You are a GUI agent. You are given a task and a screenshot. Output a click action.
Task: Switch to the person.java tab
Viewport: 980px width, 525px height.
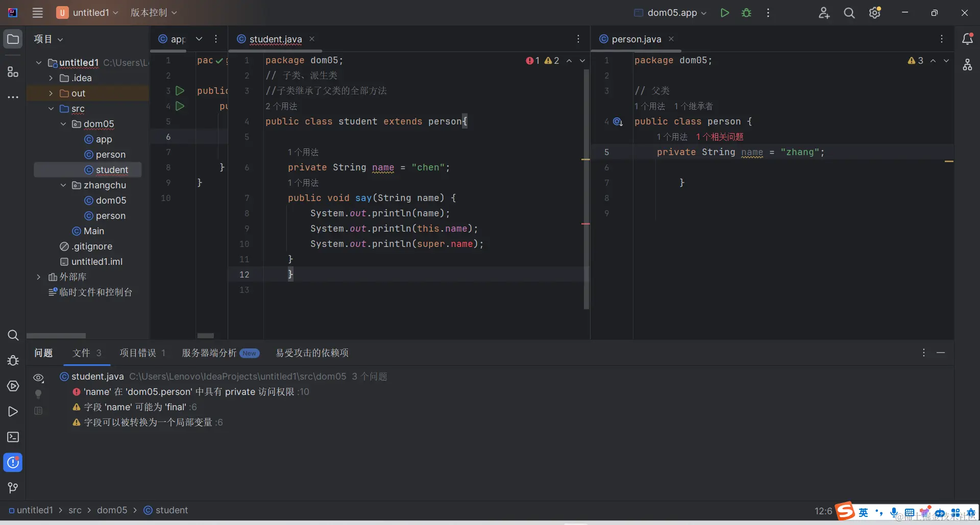[636, 39]
